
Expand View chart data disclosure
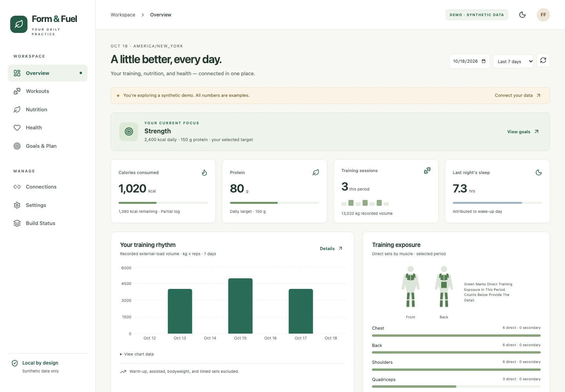point(137,354)
